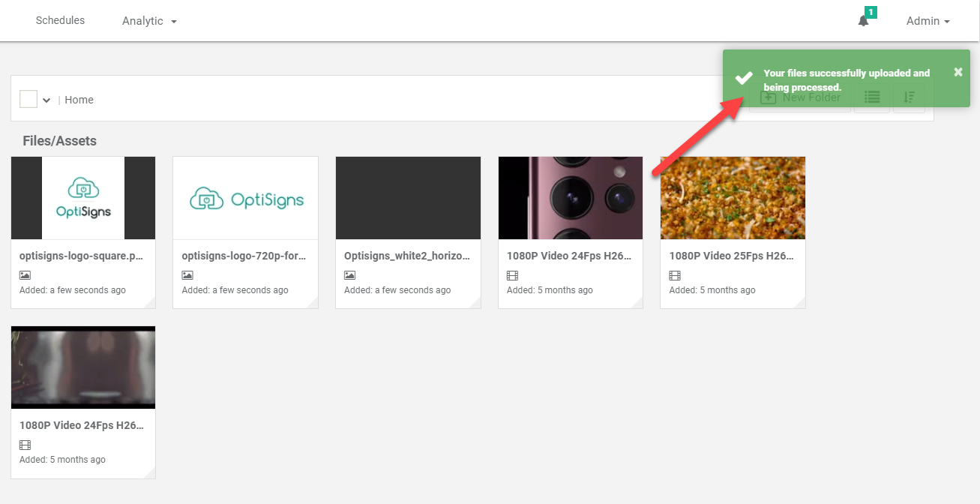Screen dimensions: 980x504
Task: Click the video type icon under 1080P Video 25Fps
Action: 675,275
